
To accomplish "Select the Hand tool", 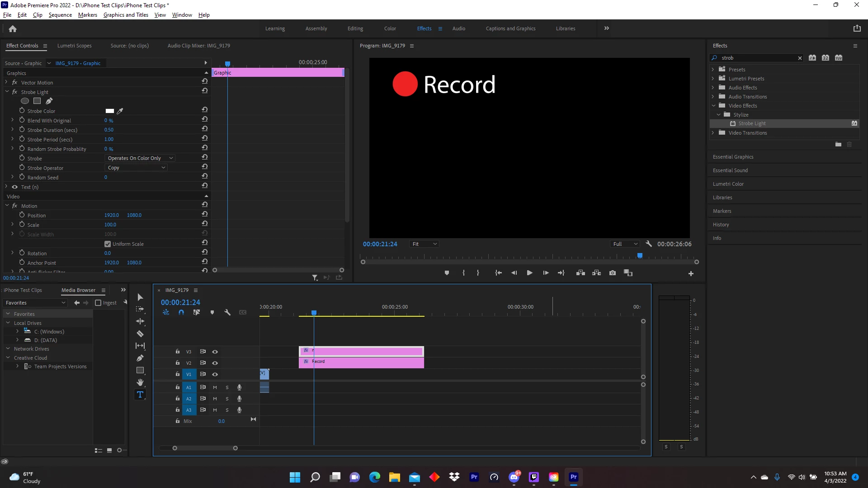I will point(140,383).
